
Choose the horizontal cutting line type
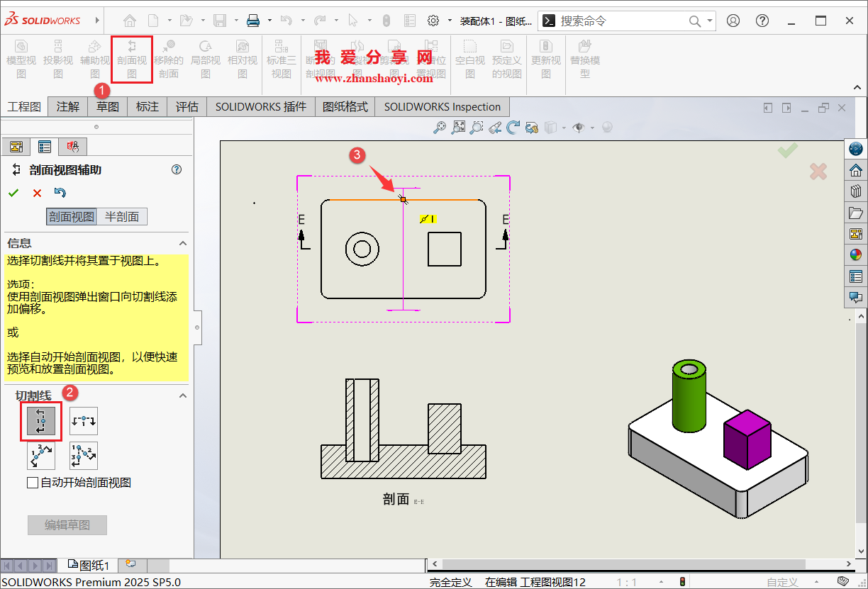pos(84,421)
